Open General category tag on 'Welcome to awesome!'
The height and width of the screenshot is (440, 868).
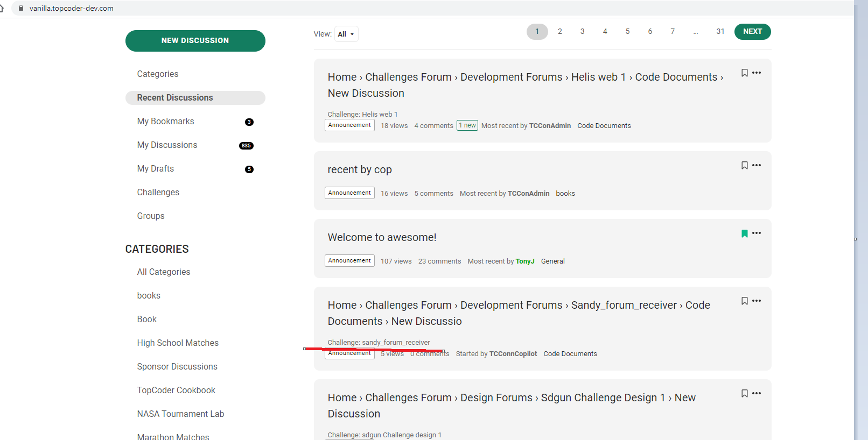[552, 261]
